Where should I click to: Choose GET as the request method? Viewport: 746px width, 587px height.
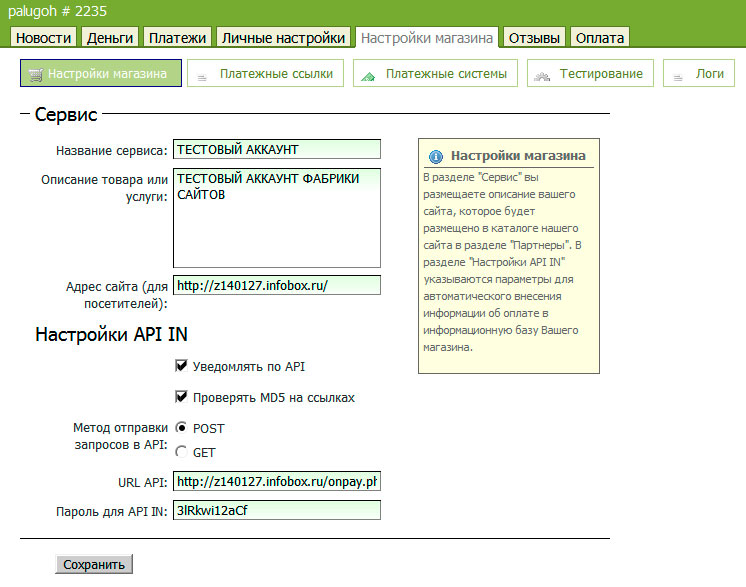pyautogui.click(x=181, y=451)
